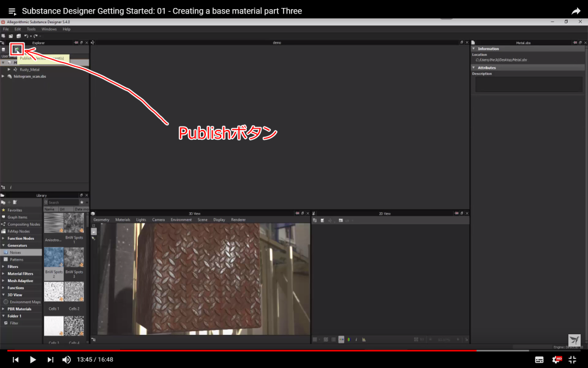Open the Lights menu in 3D View
This screenshot has width=588, height=368.
141,220
